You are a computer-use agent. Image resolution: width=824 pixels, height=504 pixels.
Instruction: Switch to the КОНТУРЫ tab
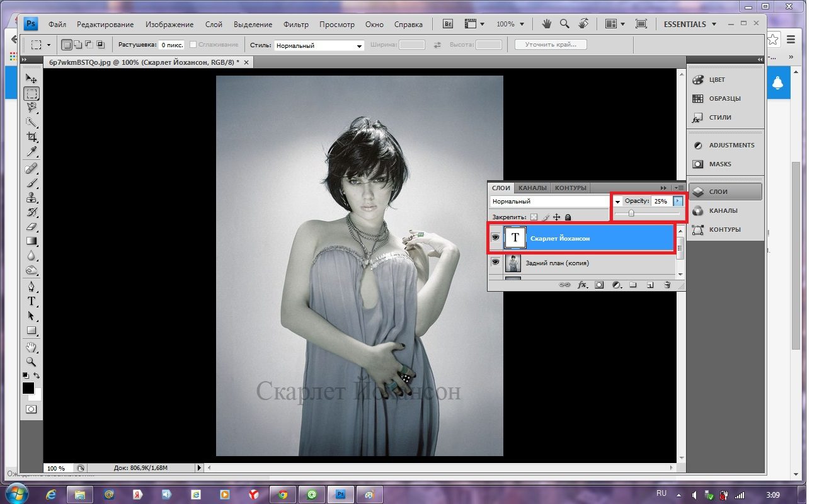(x=571, y=188)
